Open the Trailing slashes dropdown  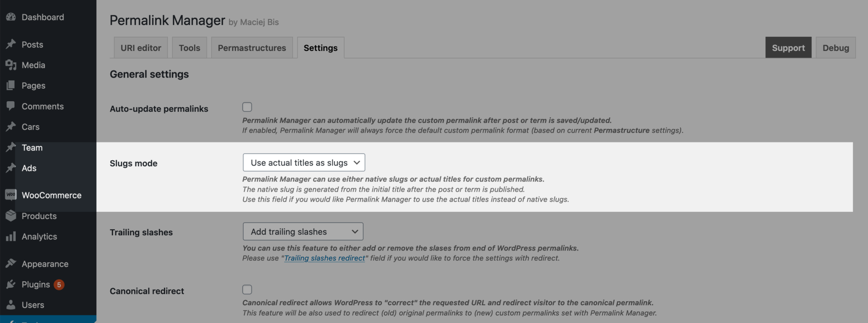coord(303,231)
